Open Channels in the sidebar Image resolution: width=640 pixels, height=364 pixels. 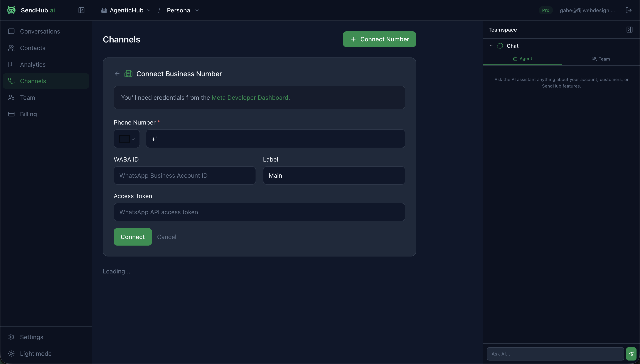pyautogui.click(x=46, y=81)
